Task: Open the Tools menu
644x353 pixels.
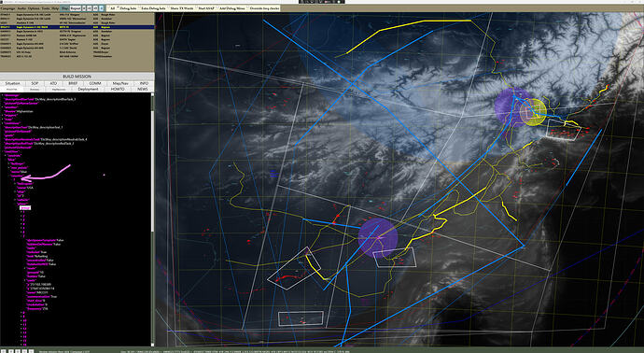Action: pyautogui.click(x=46, y=8)
